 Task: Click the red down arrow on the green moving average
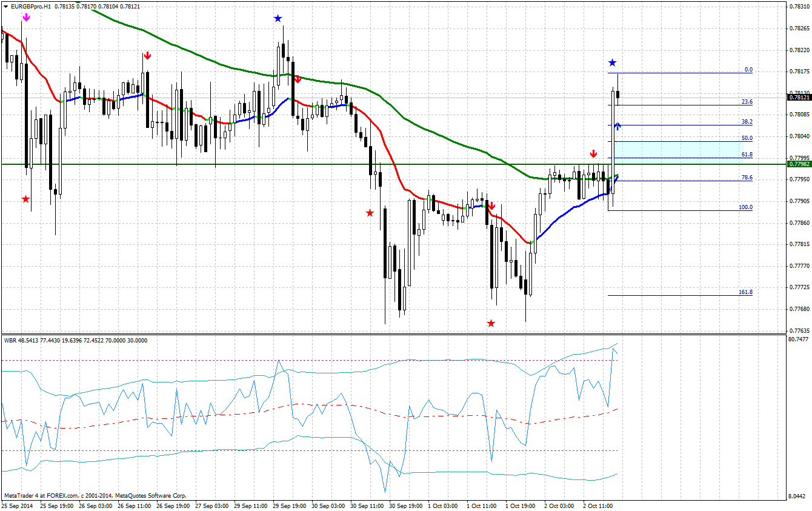click(x=297, y=79)
